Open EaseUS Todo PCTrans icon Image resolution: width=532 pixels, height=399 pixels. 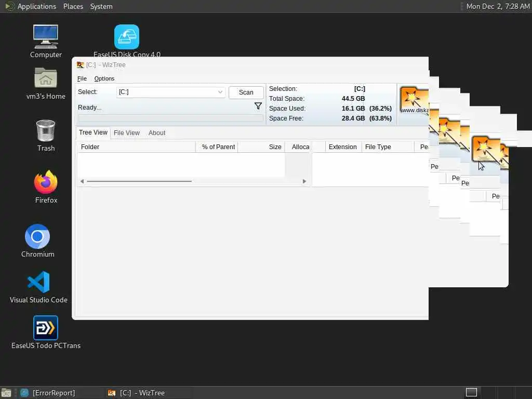tap(46, 332)
